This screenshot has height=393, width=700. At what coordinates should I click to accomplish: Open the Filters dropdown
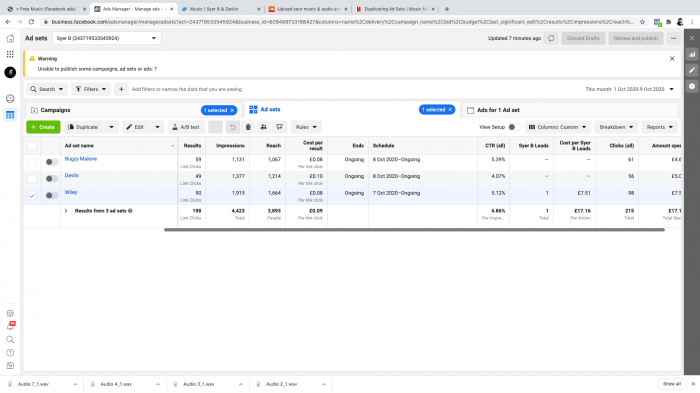point(91,89)
